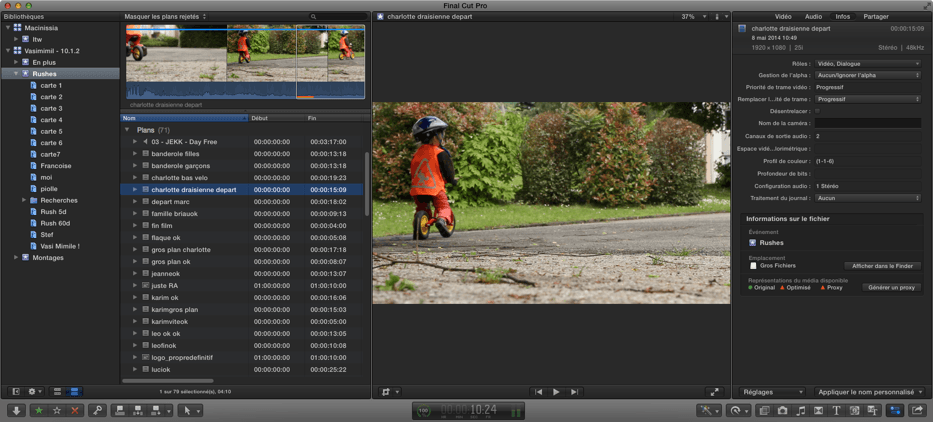Open the Gestion de l'alpha dropdown
Screen dimensions: 933x422
pos(867,75)
